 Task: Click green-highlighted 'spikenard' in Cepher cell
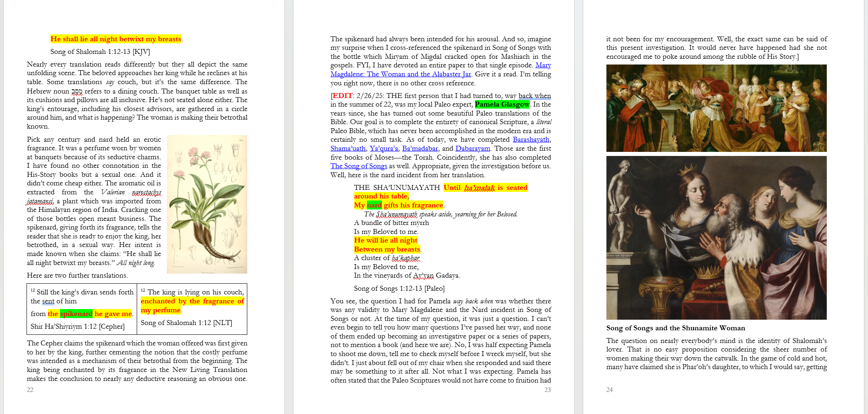(x=76, y=314)
